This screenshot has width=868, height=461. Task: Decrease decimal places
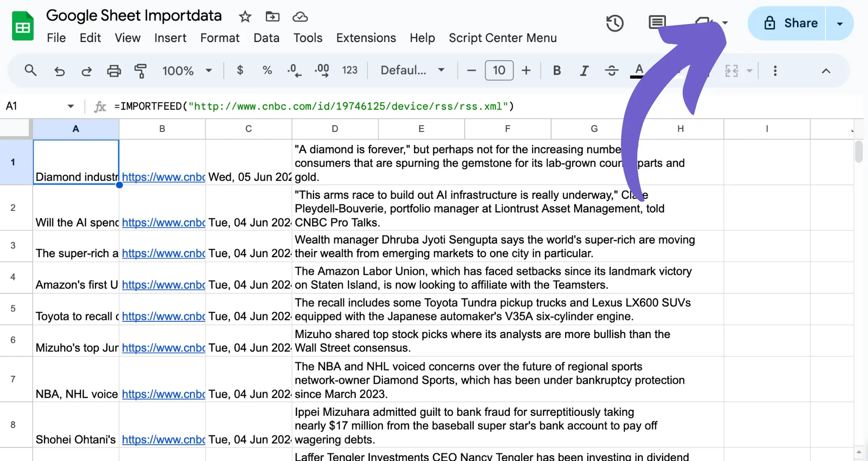click(294, 71)
